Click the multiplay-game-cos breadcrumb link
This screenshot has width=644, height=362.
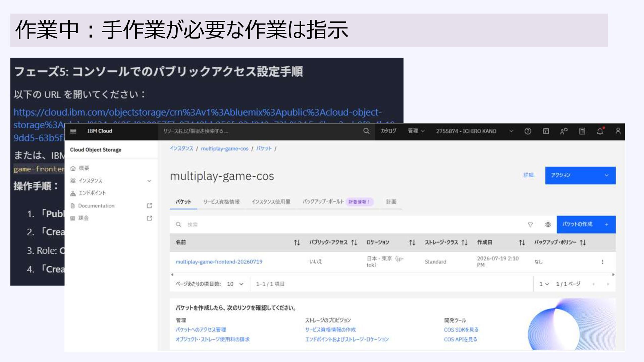click(x=225, y=148)
